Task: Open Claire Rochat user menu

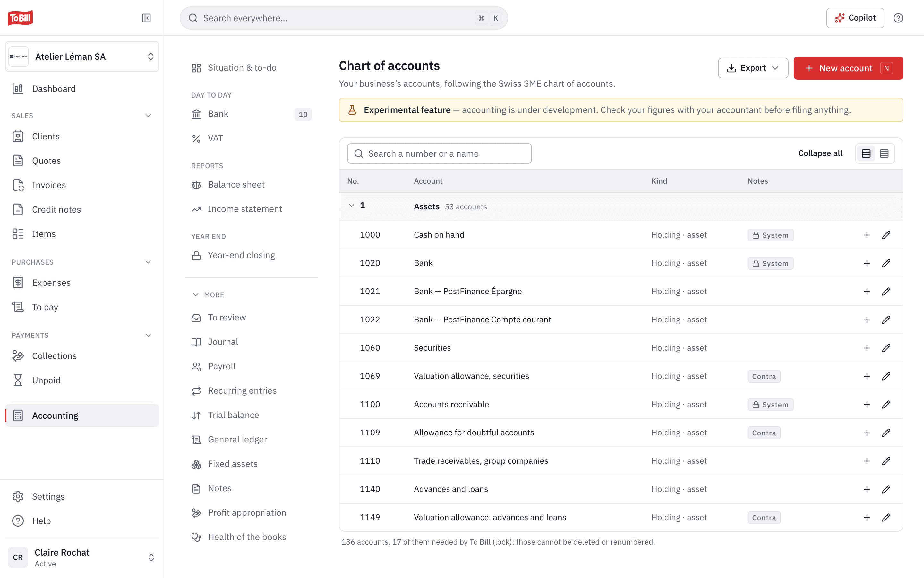Action: (x=82, y=557)
